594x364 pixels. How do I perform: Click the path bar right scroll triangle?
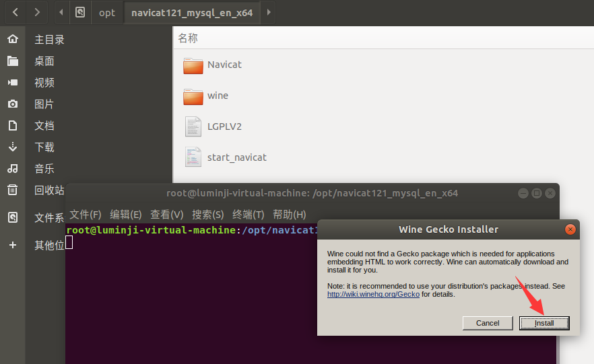click(268, 13)
